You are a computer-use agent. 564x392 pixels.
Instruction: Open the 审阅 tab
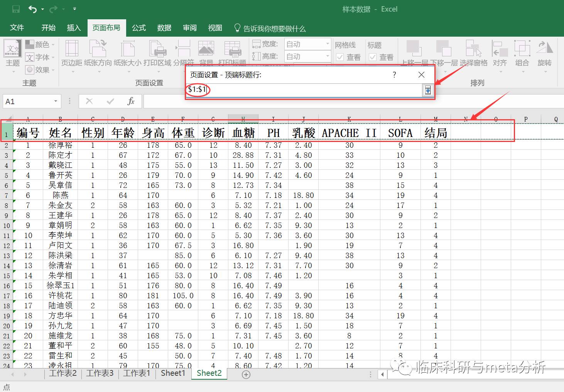click(190, 28)
